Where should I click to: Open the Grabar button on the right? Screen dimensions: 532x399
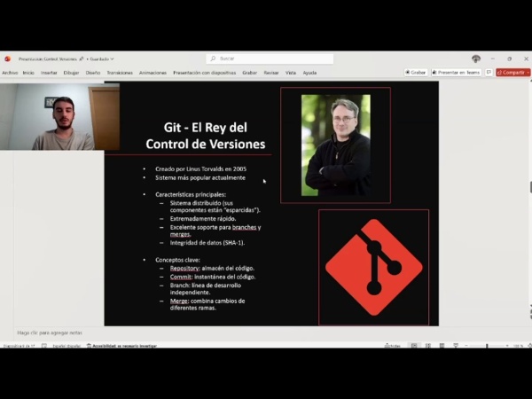tap(416, 73)
